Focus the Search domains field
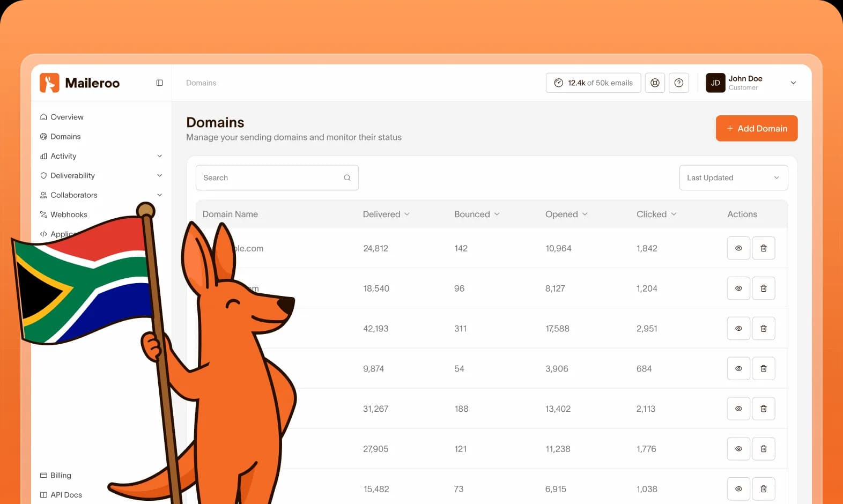 (x=277, y=178)
